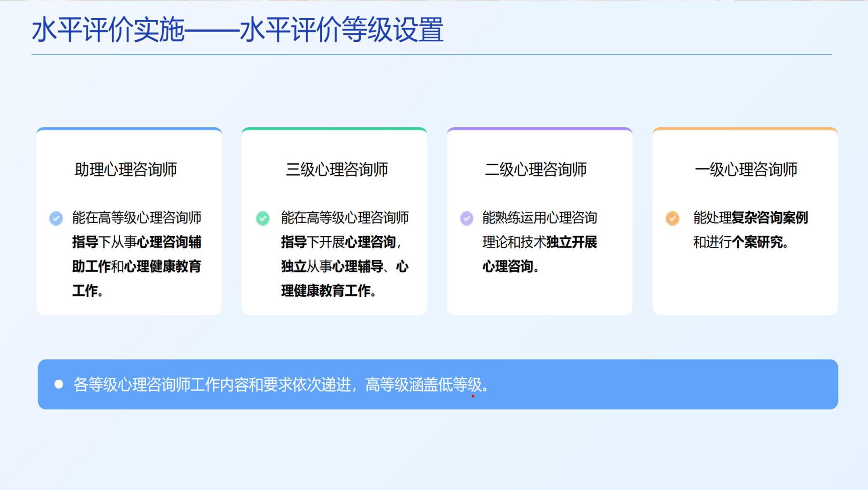Image resolution: width=868 pixels, height=490 pixels.
Task: Click the blue top bar of the 助理 card
Action: [x=129, y=129]
